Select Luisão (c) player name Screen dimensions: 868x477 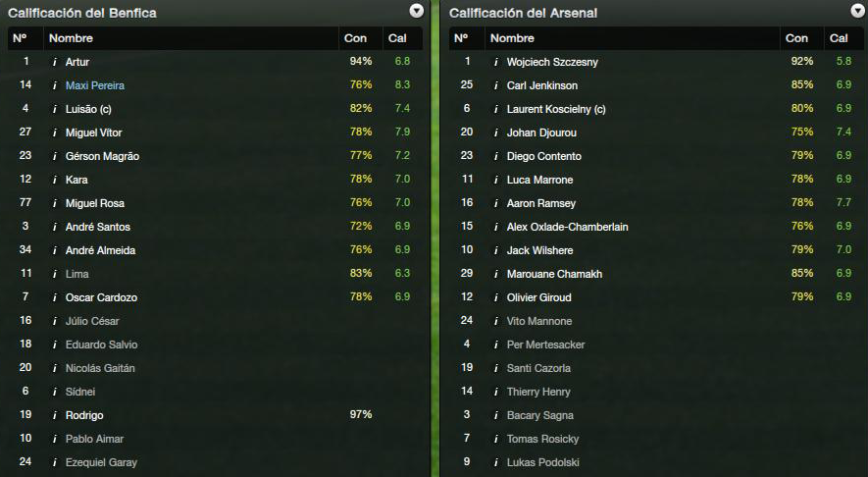(x=88, y=109)
